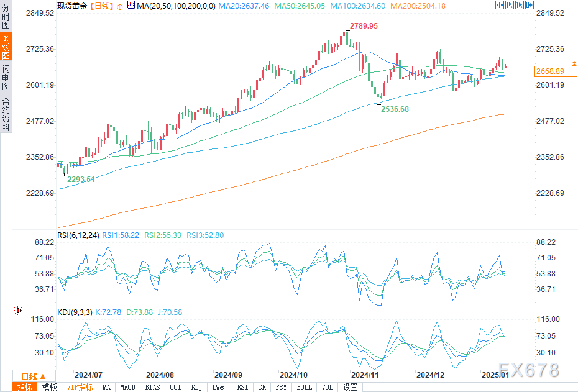
Task: Click the crosshair circle icon beside 日线
Action: tap(119, 6)
